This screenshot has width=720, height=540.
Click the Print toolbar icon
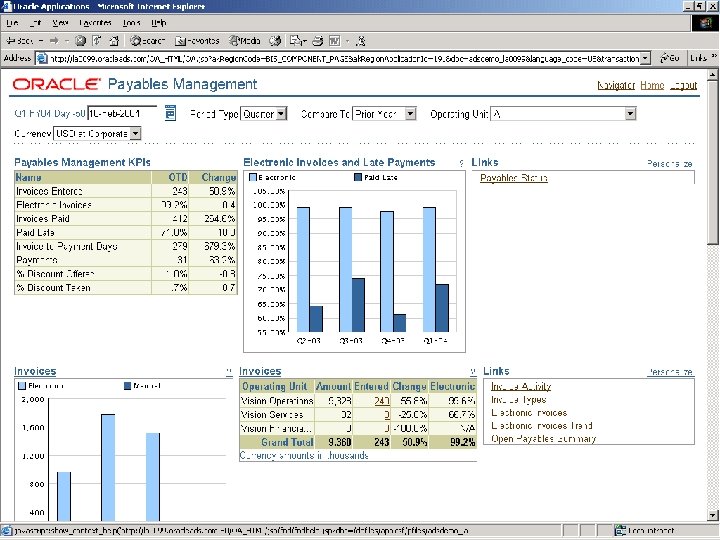(318, 41)
